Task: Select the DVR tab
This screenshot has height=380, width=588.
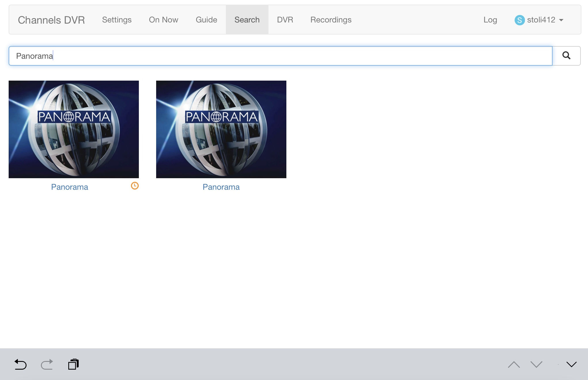Action: (x=285, y=20)
